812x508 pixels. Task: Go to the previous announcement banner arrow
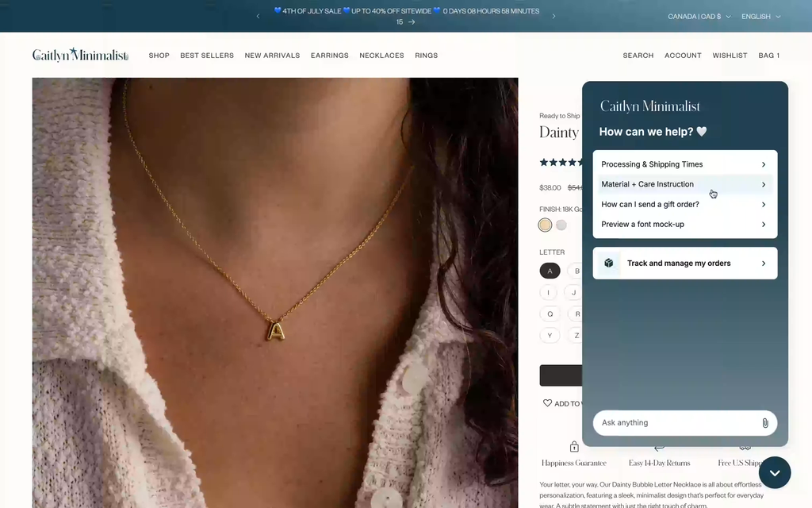point(258,16)
